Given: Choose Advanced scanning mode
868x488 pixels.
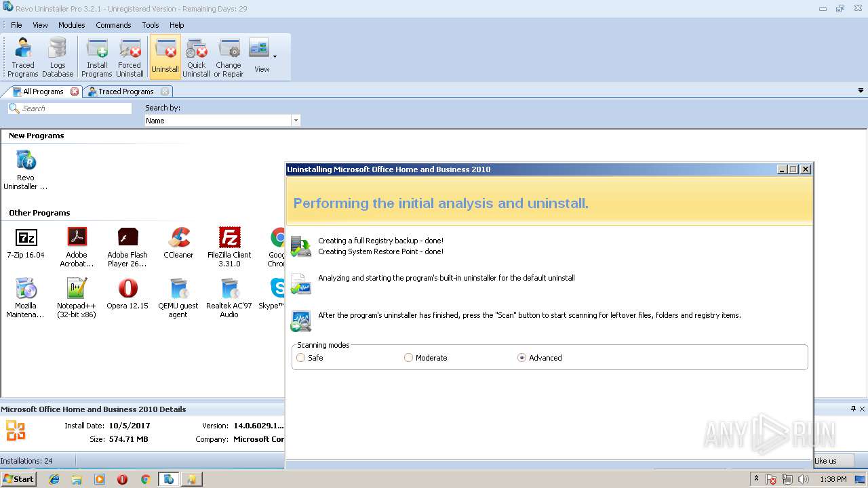Looking at the screenshot, I should pyautogui.click(x=521, y=358).
